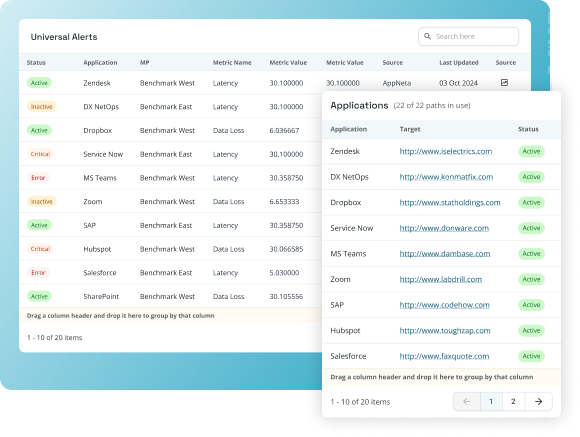Click the Search here input field
Image resolution: width=580 pixels, height=437 pixels.
click(468, 36)
